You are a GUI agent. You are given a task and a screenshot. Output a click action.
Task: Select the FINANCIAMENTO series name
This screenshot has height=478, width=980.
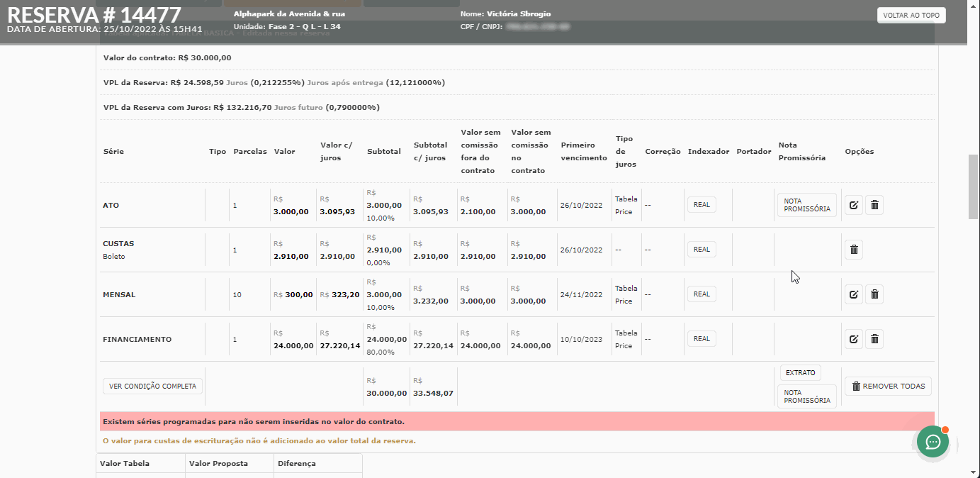tap(137, 339)
